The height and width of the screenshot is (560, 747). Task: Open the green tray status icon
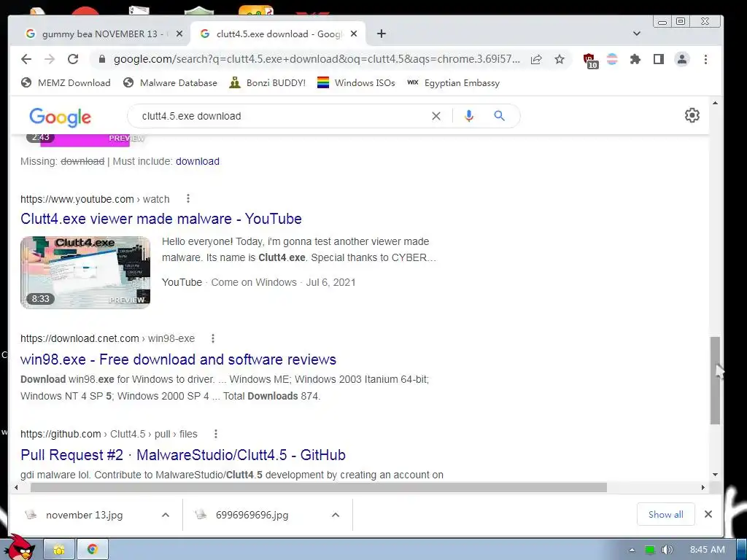[649, 550]
